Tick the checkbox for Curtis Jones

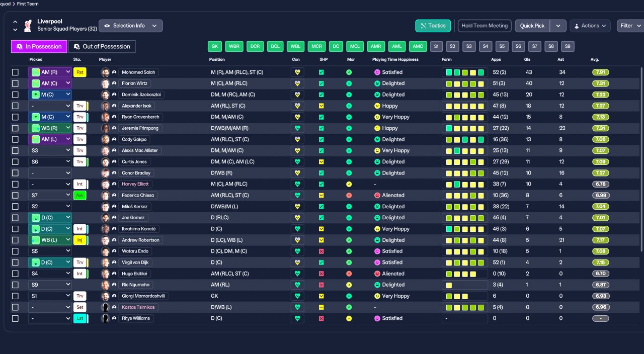tap(15, 162)
